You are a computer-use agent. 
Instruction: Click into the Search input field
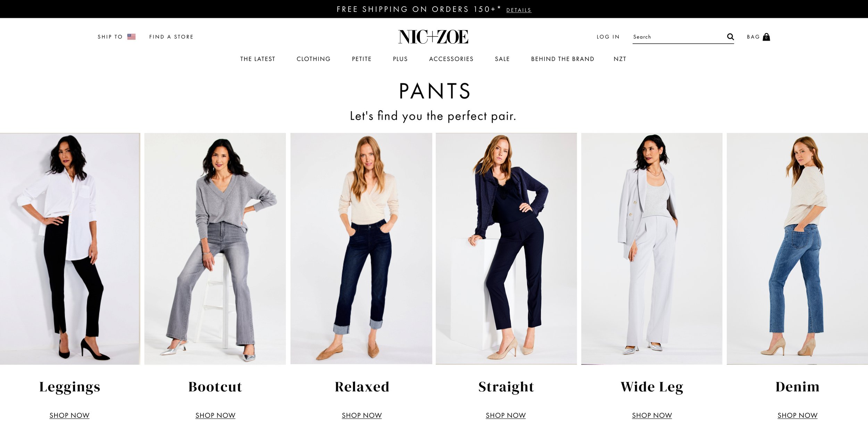click(679, 37)
